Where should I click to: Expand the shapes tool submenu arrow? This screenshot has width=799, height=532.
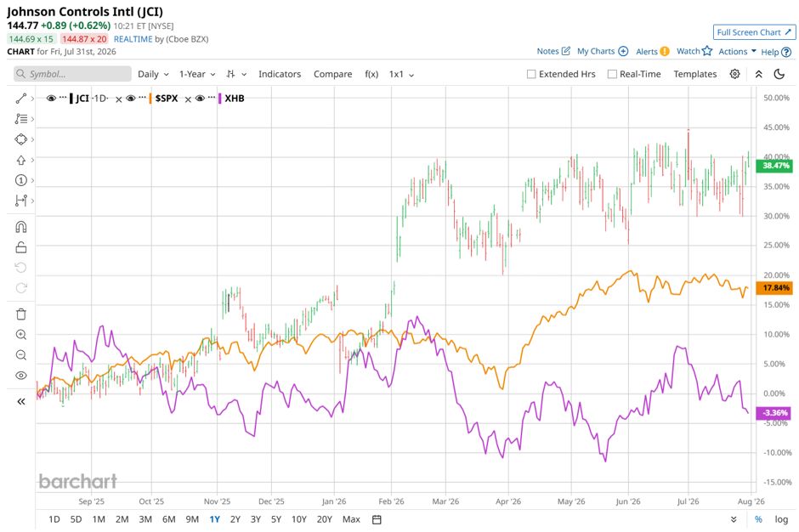point(32,139)
